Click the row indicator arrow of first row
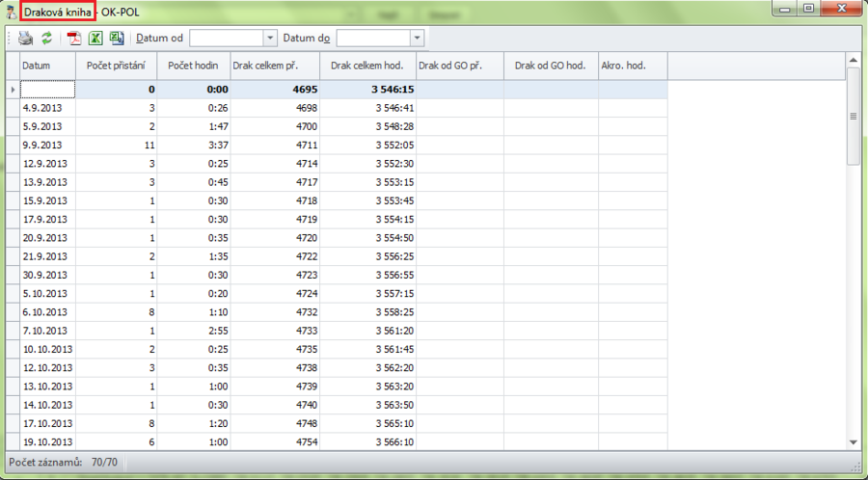The width and height of the screenshot is (868, 480). coord(13,89)
